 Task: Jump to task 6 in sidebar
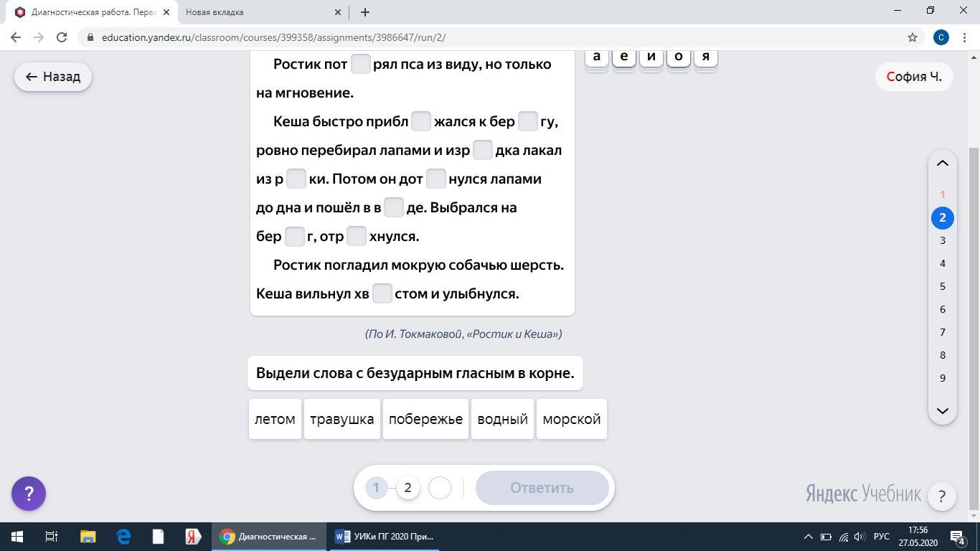point(943,309)
